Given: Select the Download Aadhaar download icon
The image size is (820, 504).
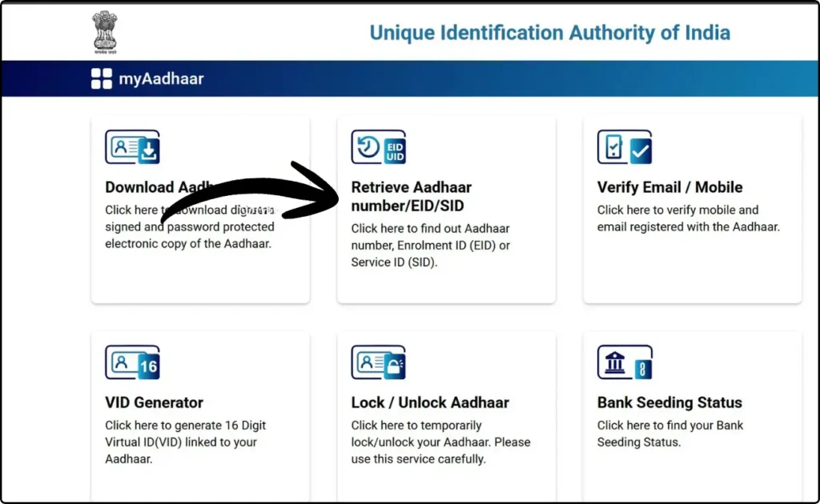Looking at the screenshot, I should pos(132,147).
